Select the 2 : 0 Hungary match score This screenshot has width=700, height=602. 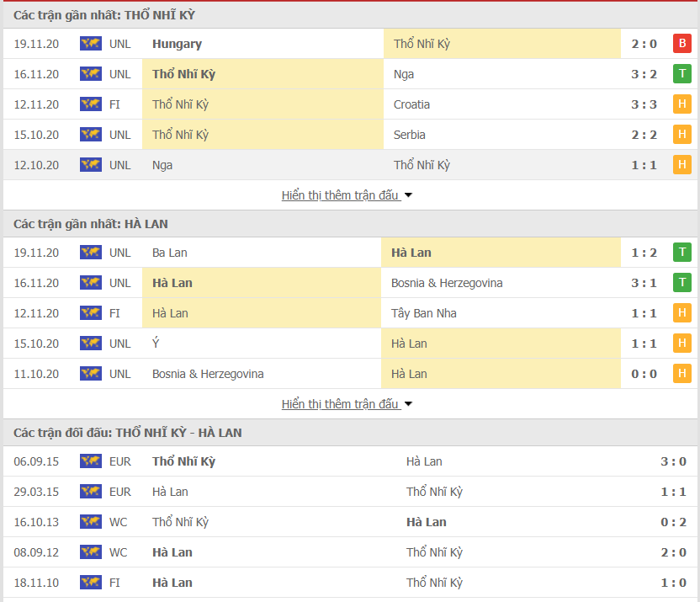644,44
